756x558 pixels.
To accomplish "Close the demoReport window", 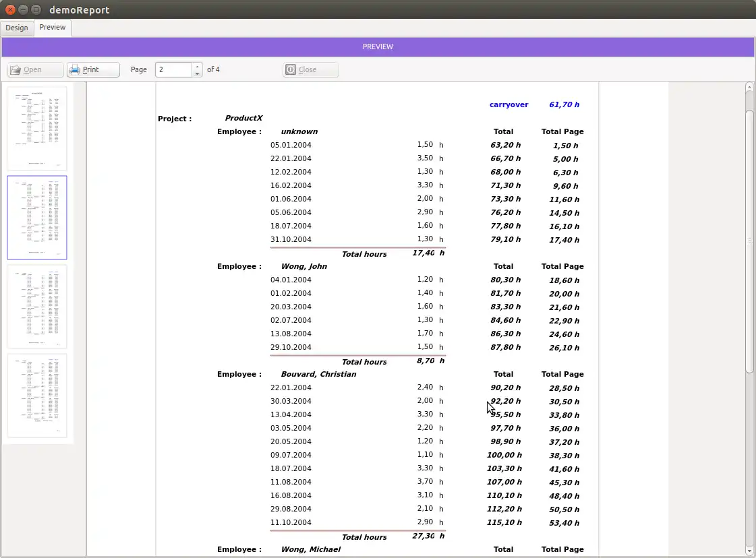I will point(10,9).
